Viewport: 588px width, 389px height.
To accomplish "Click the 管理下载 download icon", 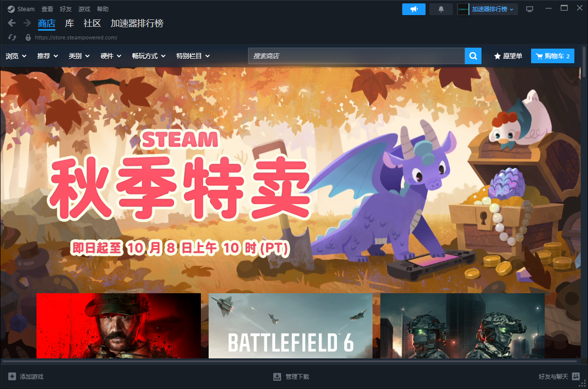I will 277,376.
